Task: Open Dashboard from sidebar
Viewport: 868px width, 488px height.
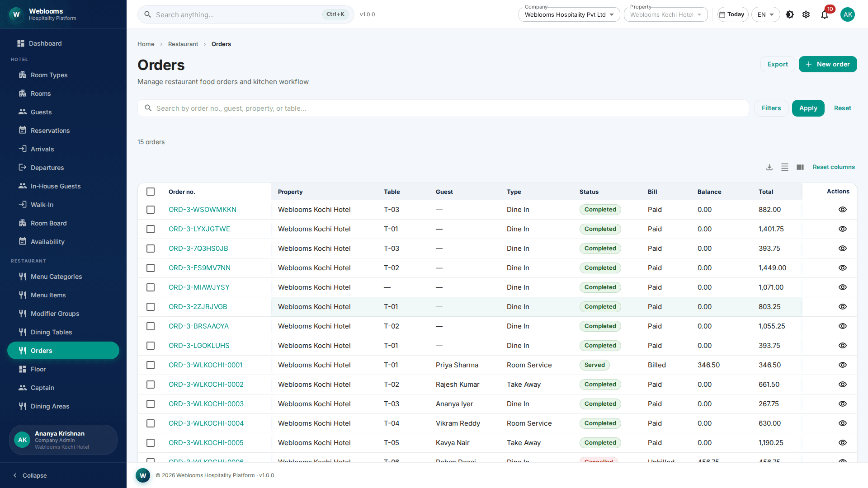Action: tap(63, 43)
